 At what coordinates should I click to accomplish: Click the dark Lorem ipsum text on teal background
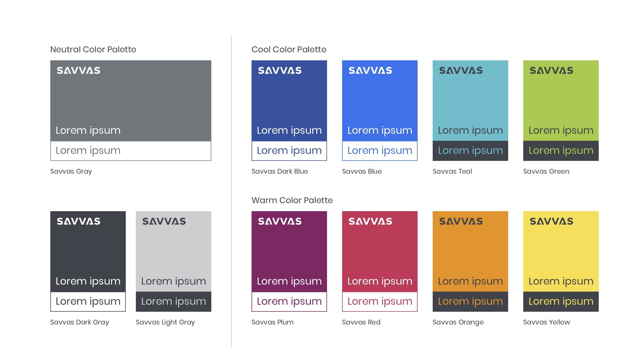point(470,131)
